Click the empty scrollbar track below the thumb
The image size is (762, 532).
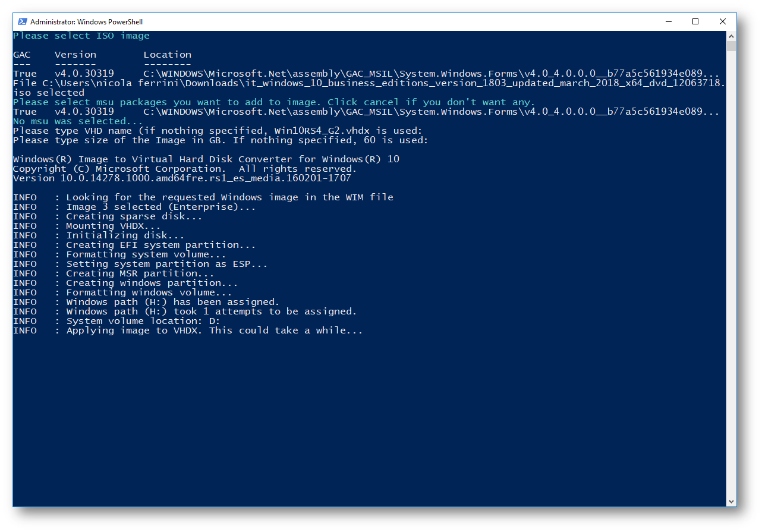point(732,273)
